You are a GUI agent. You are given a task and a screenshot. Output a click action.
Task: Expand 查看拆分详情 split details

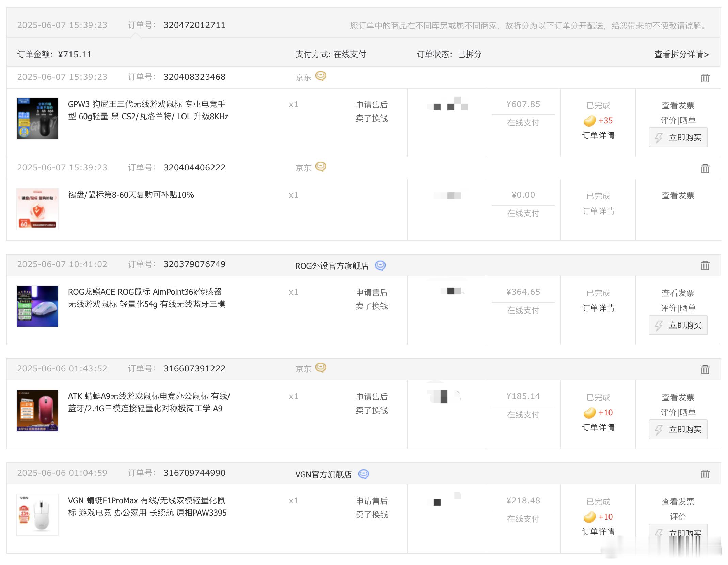pos(681,55)
